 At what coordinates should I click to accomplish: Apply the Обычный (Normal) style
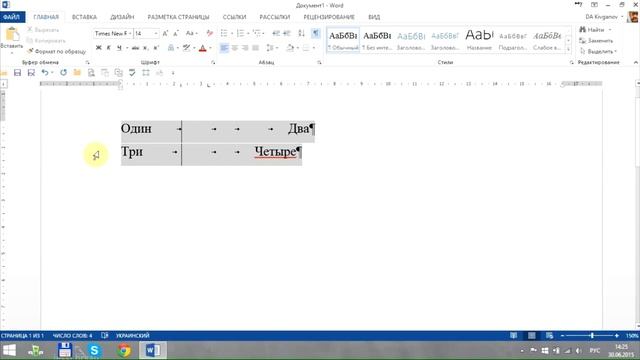(343, 40)
